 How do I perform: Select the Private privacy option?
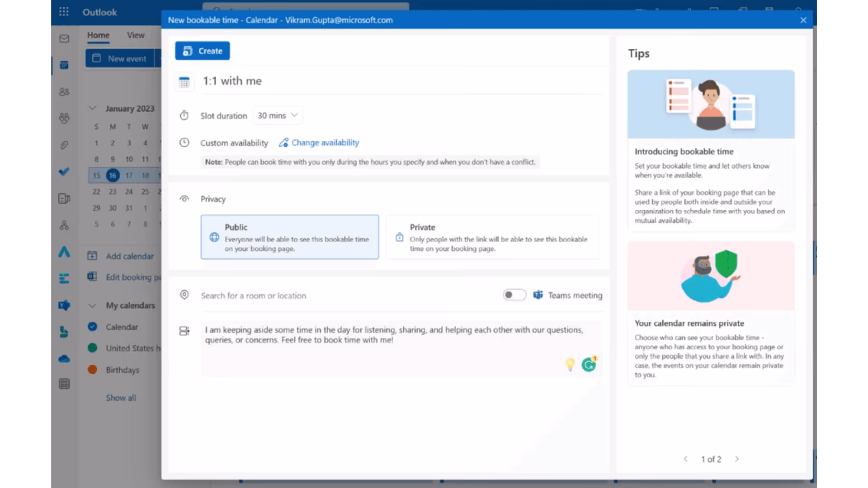click(x=493, y=237)
